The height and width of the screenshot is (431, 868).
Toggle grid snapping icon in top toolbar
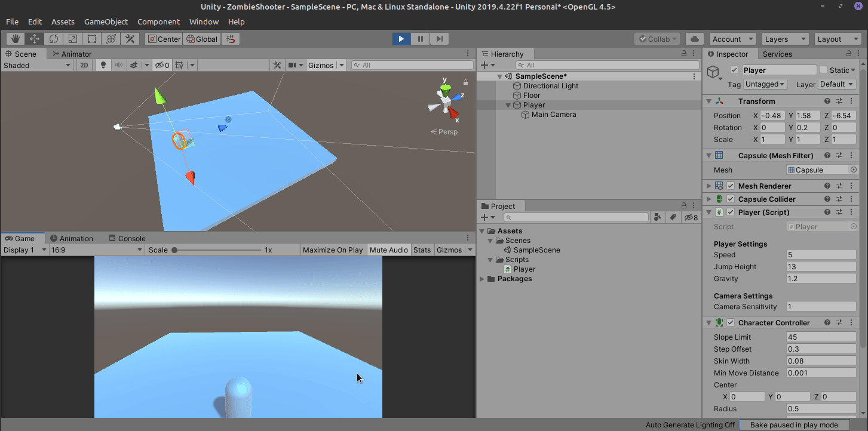click(x=231, y=39)
